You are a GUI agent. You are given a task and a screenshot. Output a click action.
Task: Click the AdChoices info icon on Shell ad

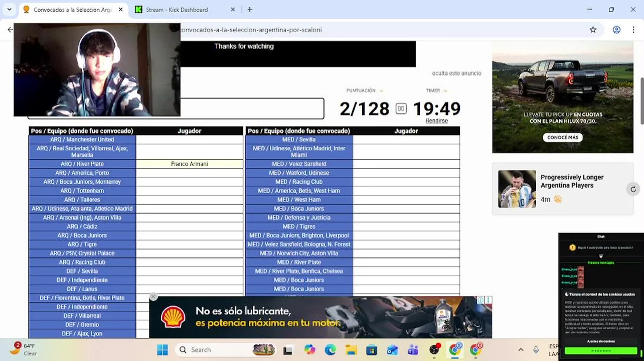480,300
